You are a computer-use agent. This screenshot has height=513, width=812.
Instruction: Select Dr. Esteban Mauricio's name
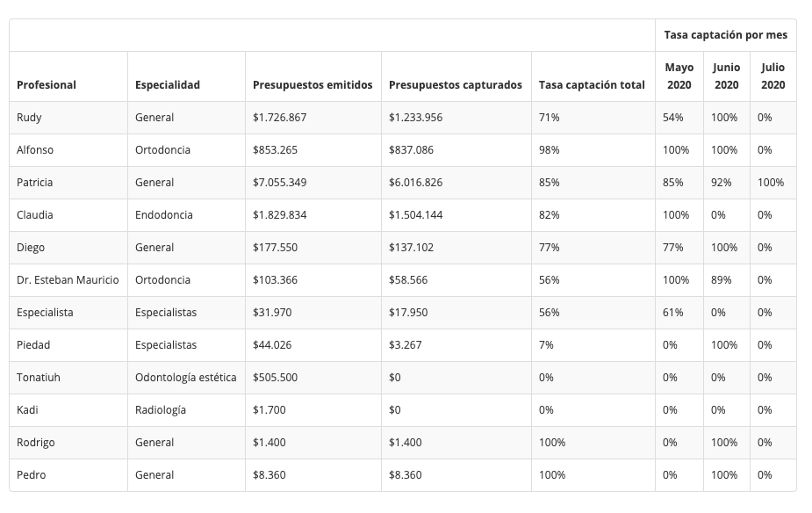point(68,280)
